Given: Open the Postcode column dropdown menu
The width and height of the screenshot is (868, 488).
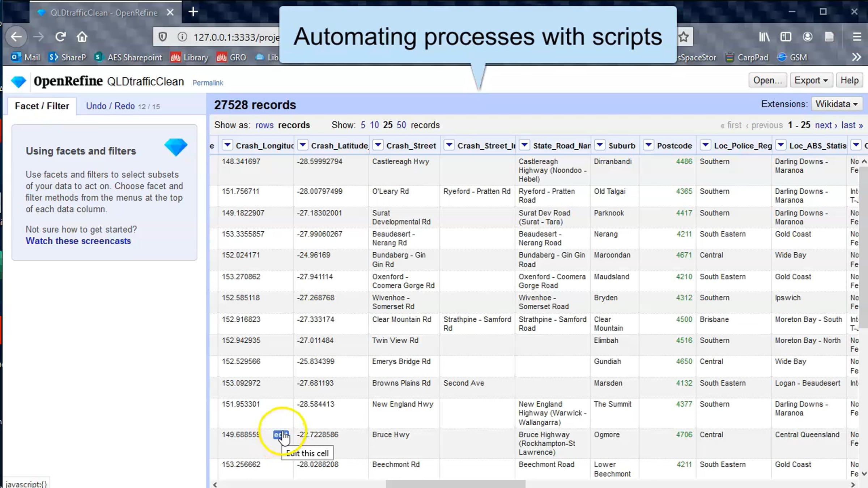Looking at the screenshot, I should (648, 145).
